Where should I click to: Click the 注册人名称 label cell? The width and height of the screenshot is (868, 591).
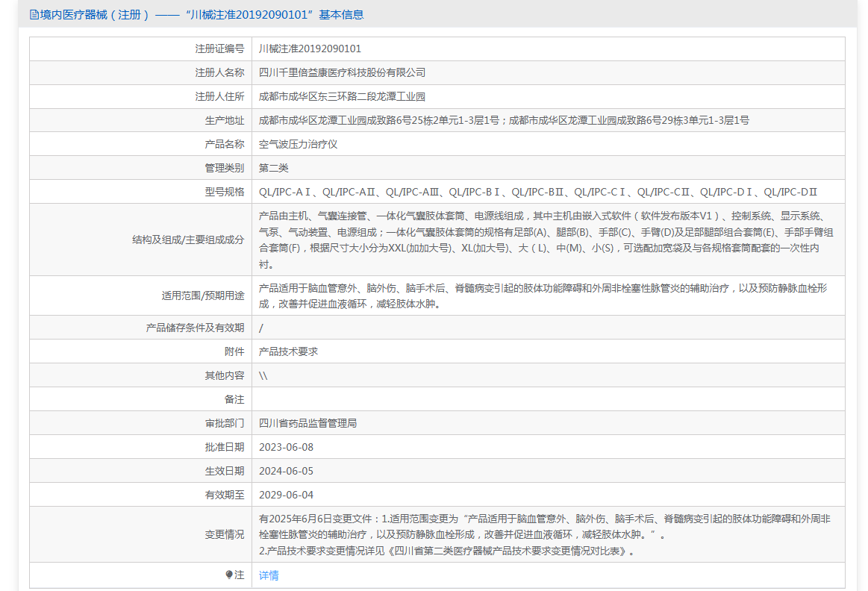(140, 72)
